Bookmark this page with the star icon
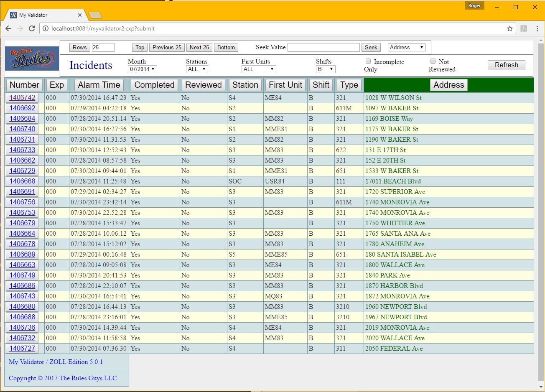 [509, 28]
